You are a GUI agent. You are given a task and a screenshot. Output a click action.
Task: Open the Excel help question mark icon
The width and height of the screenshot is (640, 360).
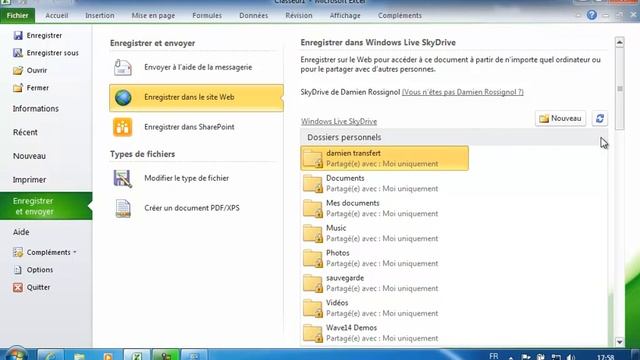592,15
